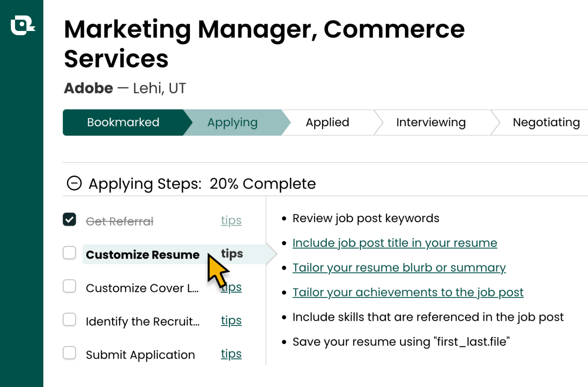Check the Identify the Recruiter step
The width and height of the screenshot is (588, 387).
pos(70,319)
